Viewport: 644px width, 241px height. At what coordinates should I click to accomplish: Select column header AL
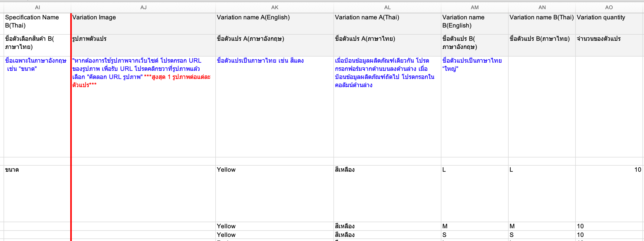tap(387, 7)
